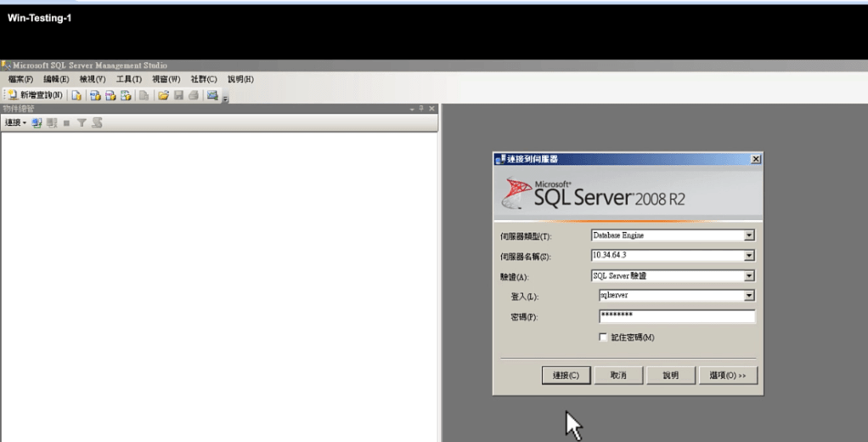Viewport: 868px width, 442px height.
Task: Click the save disk icon in toolbar
Action: (178, 95)
